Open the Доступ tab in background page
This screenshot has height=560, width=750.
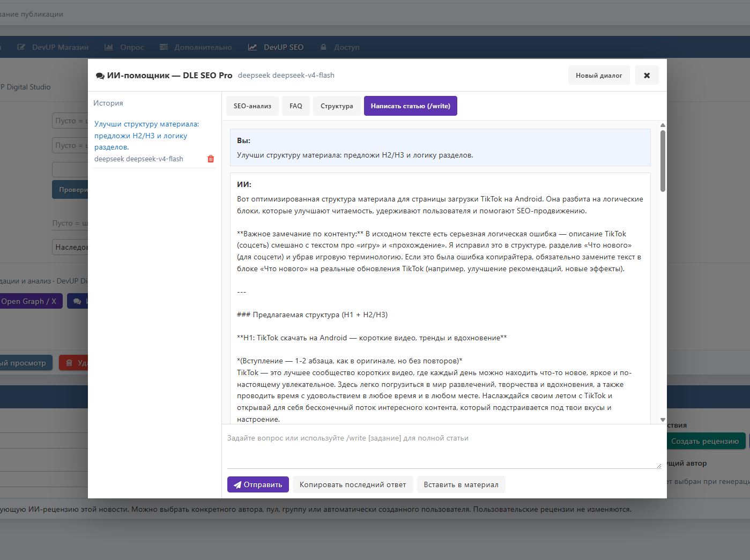tap(340, 47)
